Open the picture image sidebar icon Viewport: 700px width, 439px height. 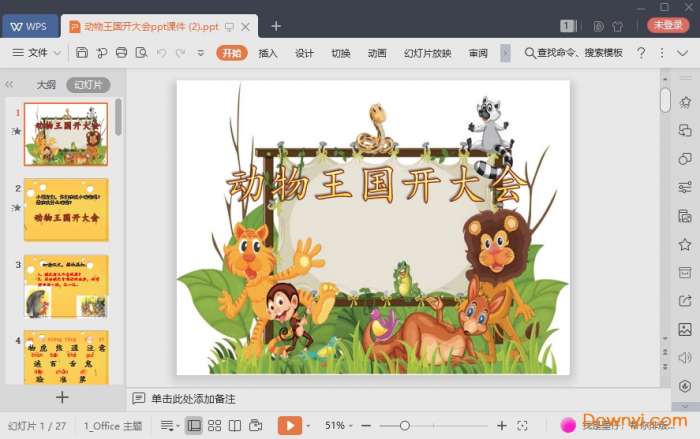(685, 330)
